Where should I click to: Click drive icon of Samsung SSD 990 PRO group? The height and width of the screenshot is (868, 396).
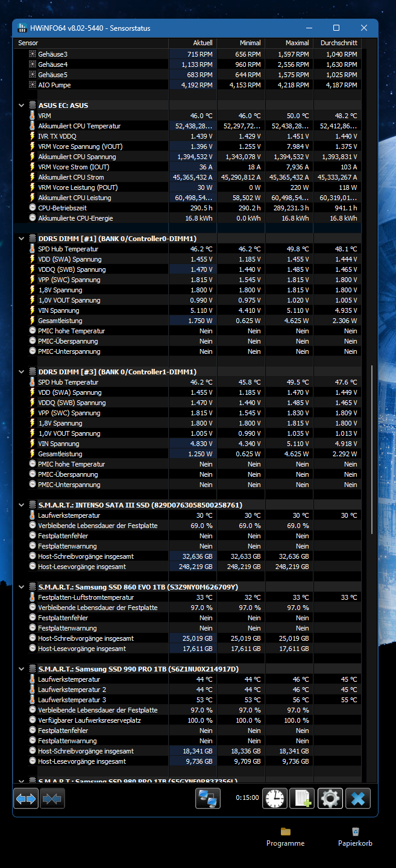pyautogui.click(x=33, y=669)
